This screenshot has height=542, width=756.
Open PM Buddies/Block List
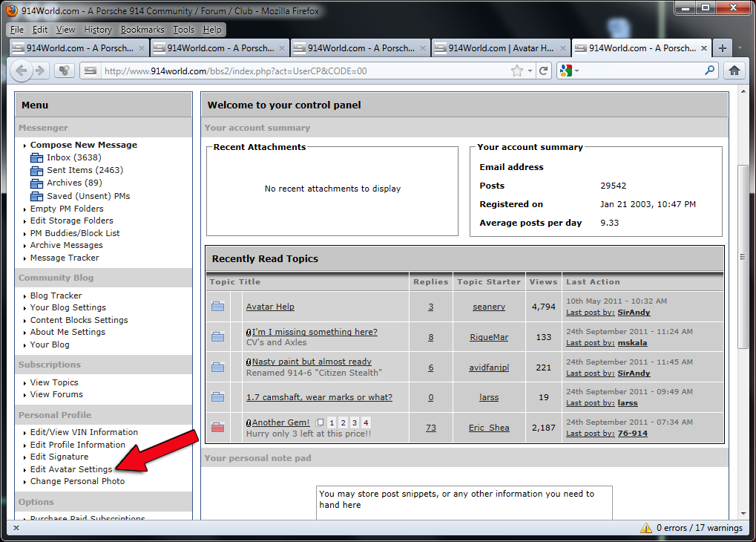click(x=75, y=233)
